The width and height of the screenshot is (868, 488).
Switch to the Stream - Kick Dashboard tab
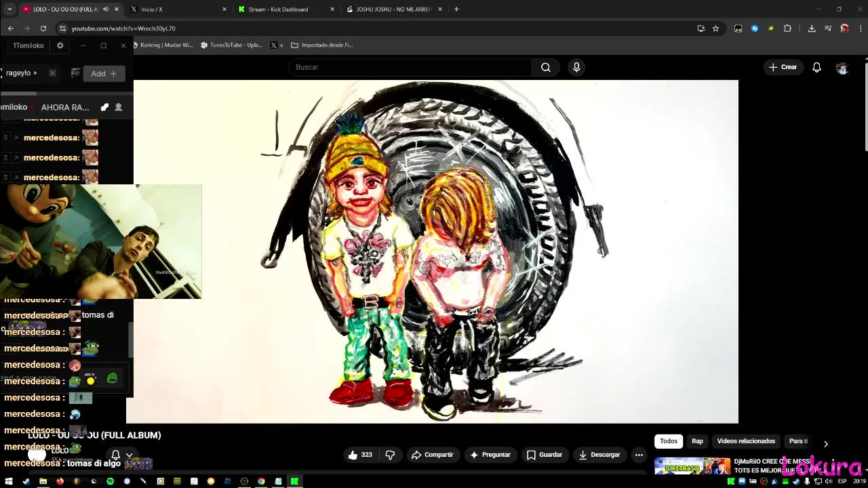point(285,9)
